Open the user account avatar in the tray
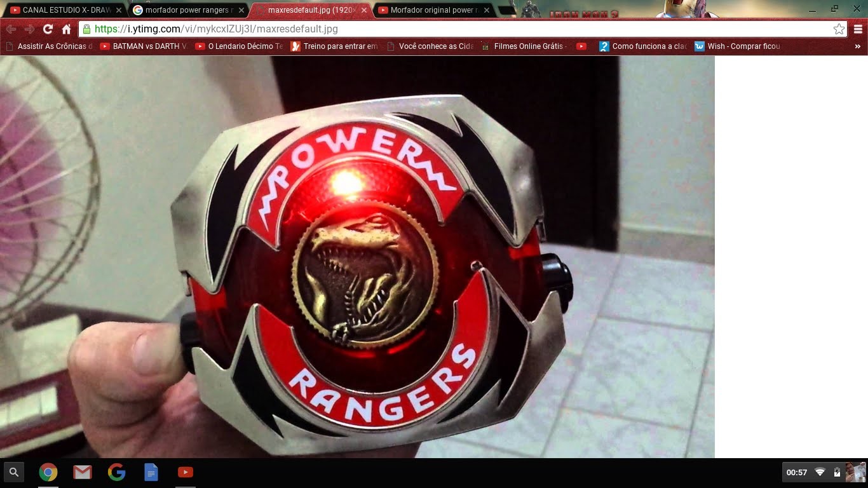The width and height of the screenshot is (868, 488). [x=855, y=472]
